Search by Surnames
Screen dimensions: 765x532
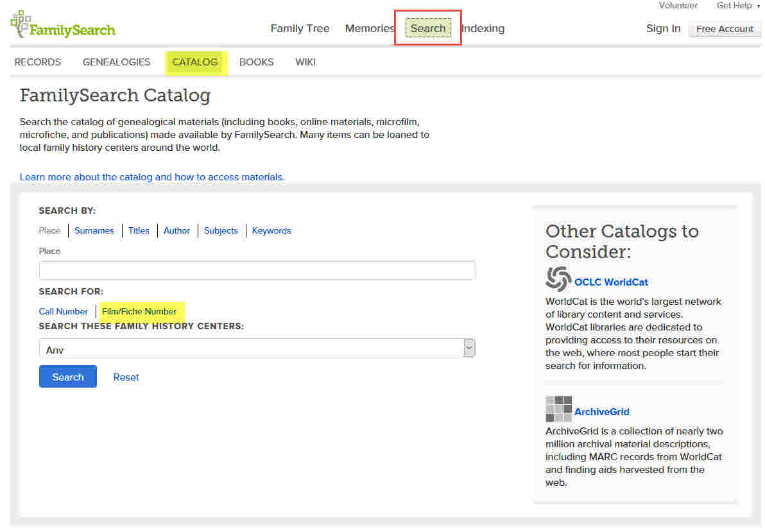94,230
